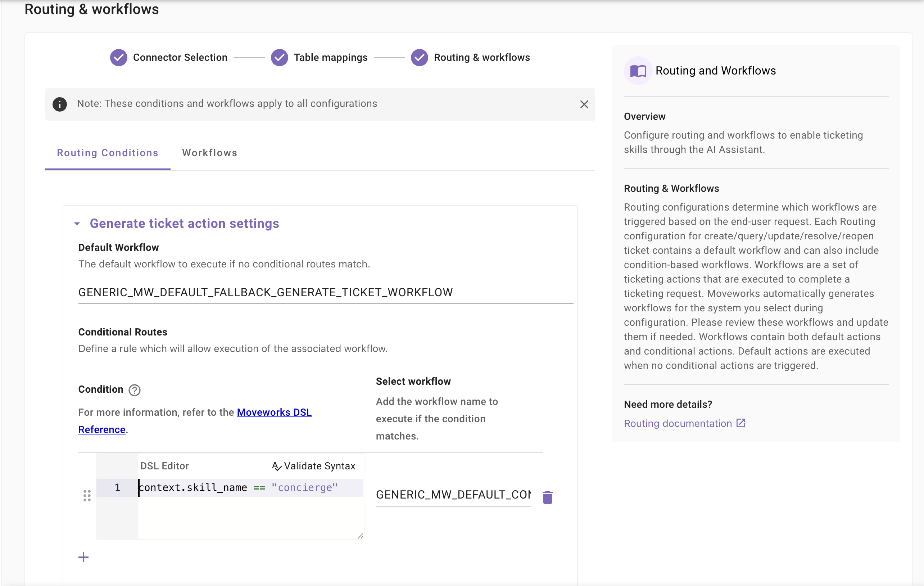Delete the conditional route with trash icon
Image resolution: width=924 pixels, height=586 pixels.
point(547,497)
